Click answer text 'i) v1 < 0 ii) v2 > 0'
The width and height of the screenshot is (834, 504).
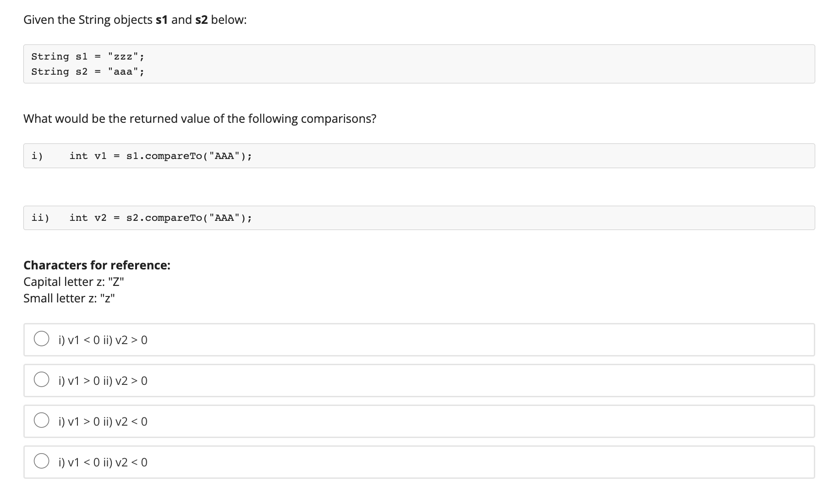point(103,340)
